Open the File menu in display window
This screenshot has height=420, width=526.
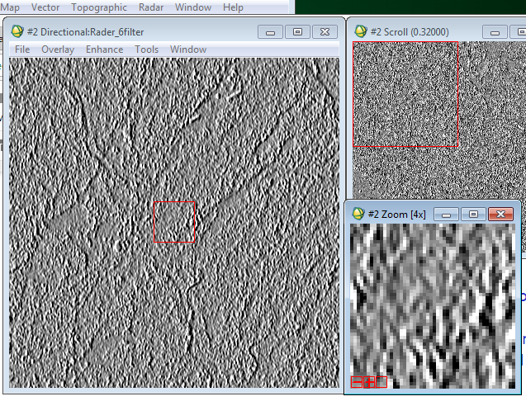22,50
